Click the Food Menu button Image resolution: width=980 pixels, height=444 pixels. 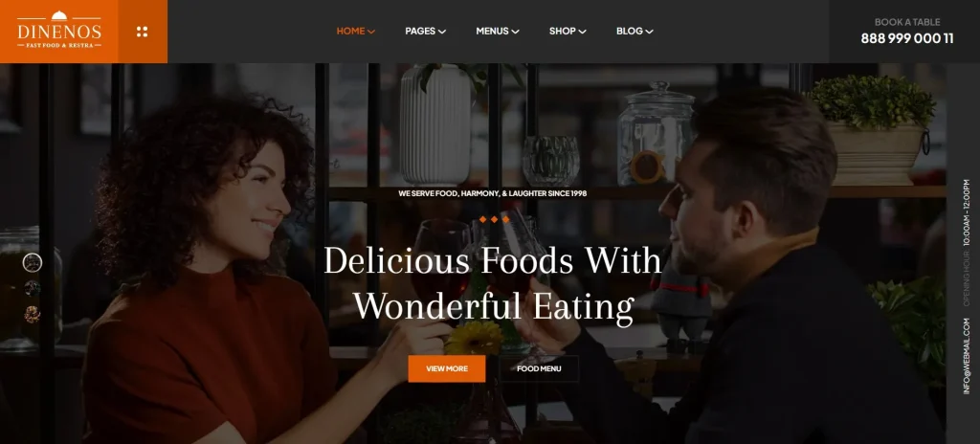[x=539, y=368]
